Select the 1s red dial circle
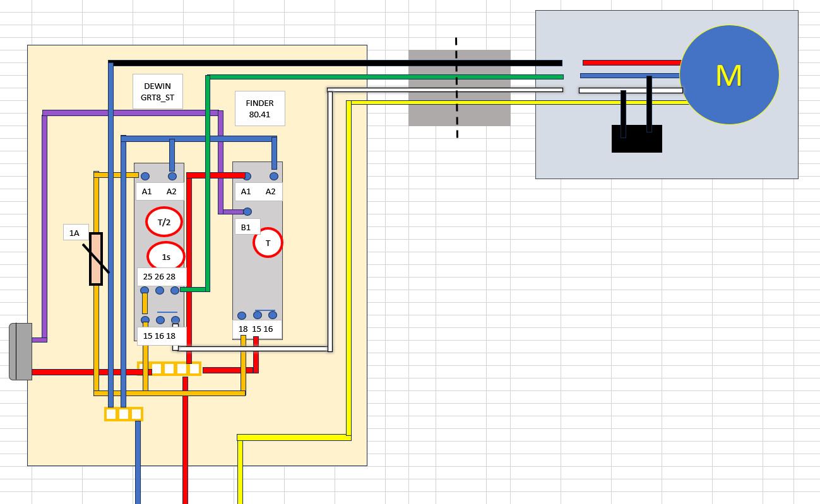This screenshot has height=504, width=820. [x=166, y=257]
